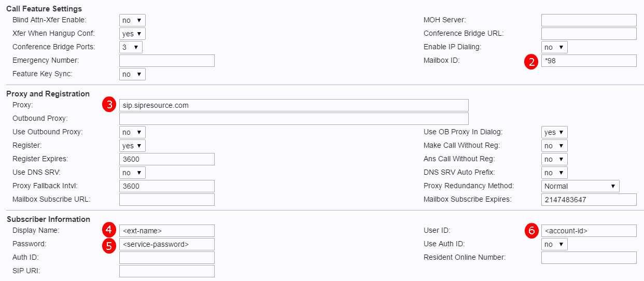Image resolution: width=644 pixels, height=281 pixels.
Task: Click the User ID input field
Action: coord(589,231)
